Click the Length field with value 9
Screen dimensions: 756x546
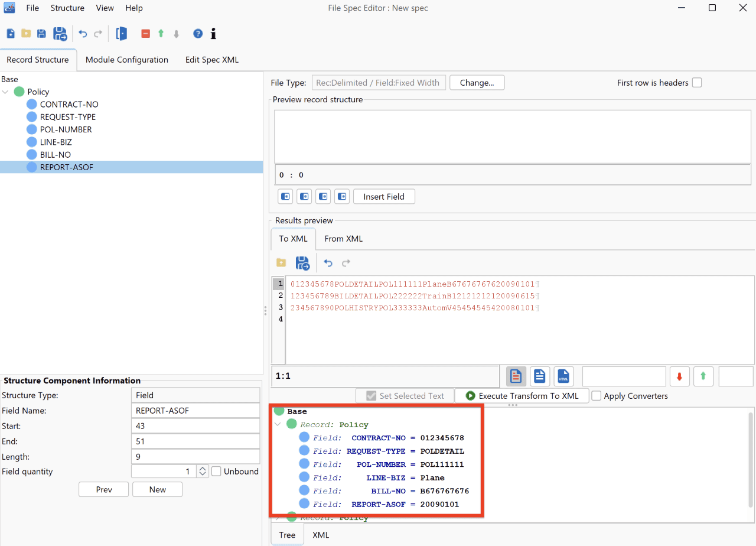pos(195,457)
